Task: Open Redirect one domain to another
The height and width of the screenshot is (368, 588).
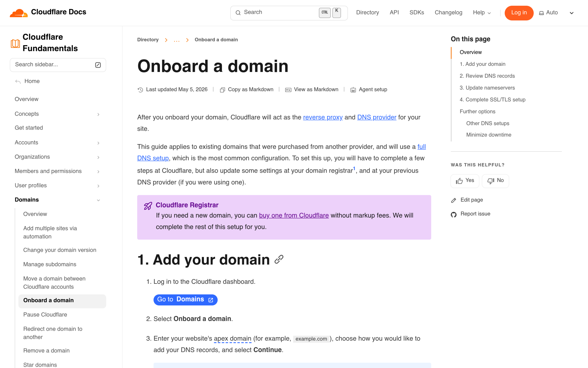Action: click(x=53, y=333)
